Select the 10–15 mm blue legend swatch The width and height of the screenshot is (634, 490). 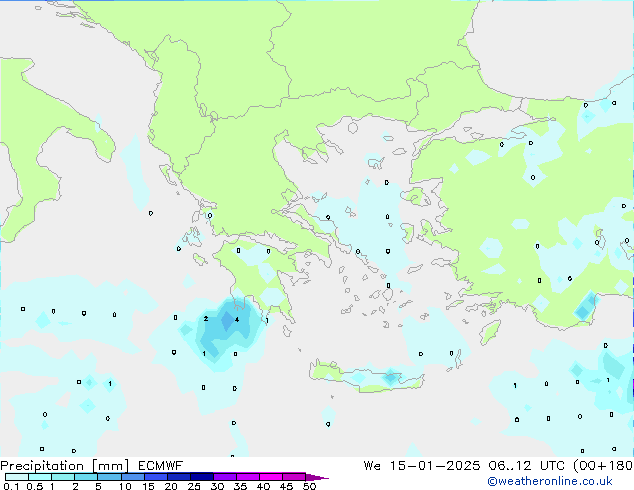click(x=133, y=477)
